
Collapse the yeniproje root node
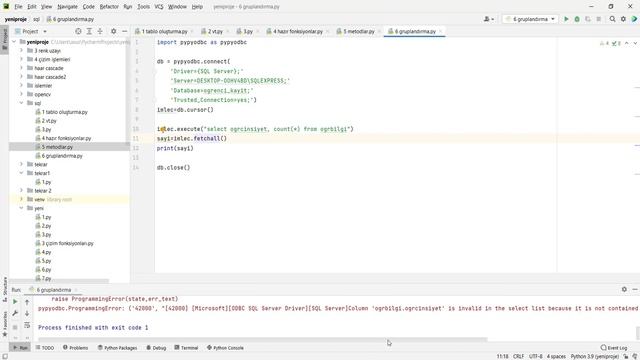[x=14, y=42]
